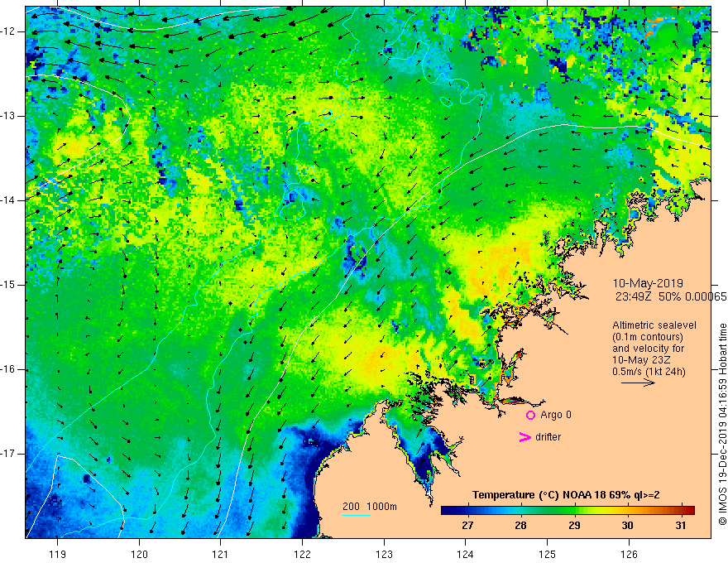Click longitude label 119 on bottom axis
The image size is (728, 563).
58,554
